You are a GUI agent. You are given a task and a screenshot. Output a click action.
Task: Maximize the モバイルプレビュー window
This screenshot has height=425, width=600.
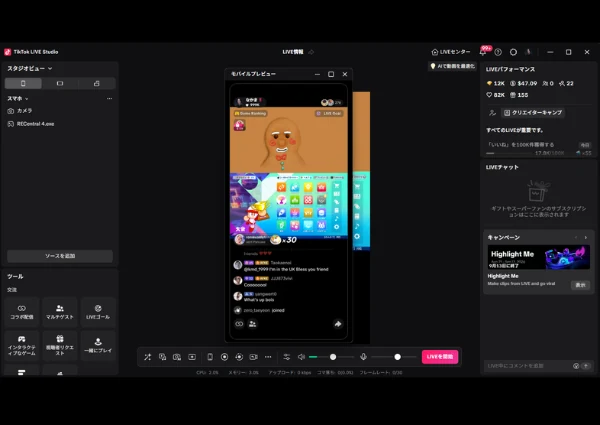pyautogui.click(x=331, y=74)
